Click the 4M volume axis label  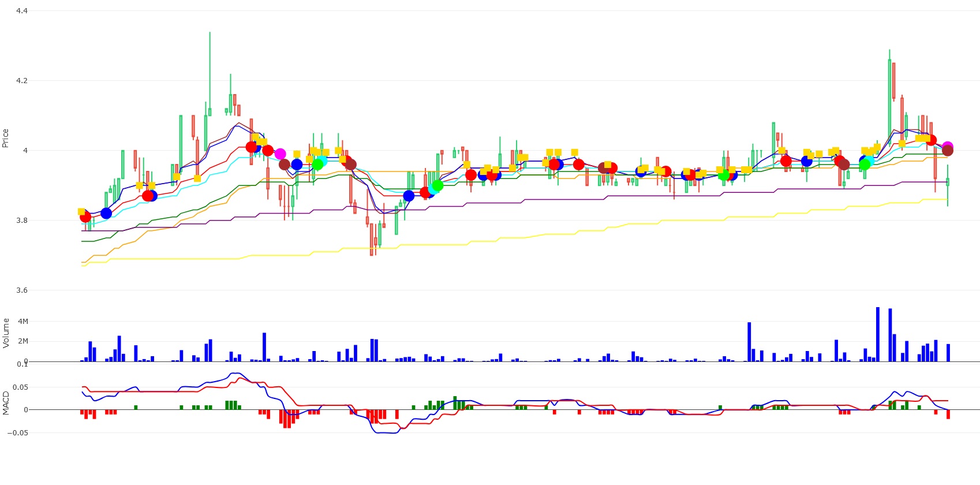coord(23,322)
